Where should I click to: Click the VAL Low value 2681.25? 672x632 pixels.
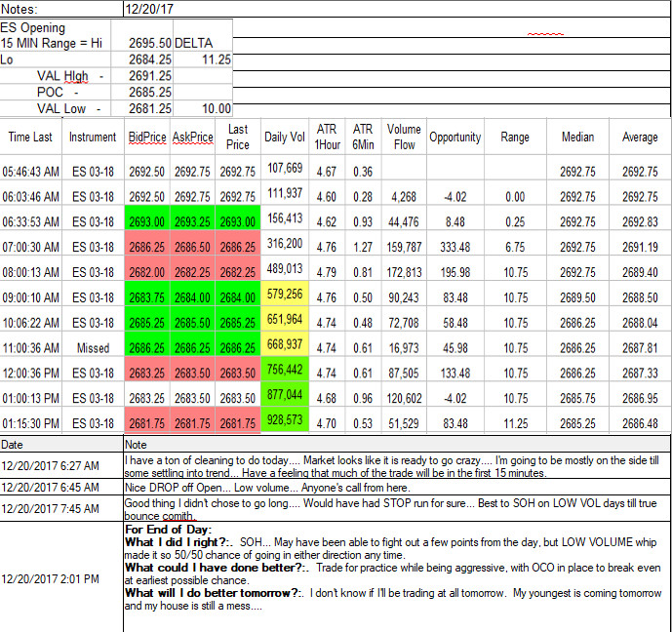click(x=141, y=108)
